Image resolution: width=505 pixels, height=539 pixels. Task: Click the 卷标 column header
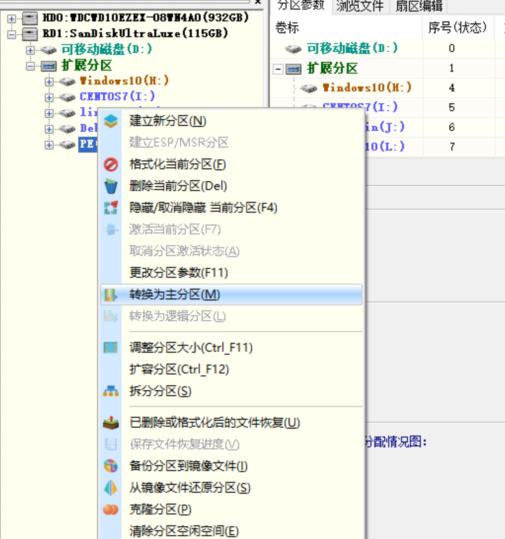coord(346,28)
